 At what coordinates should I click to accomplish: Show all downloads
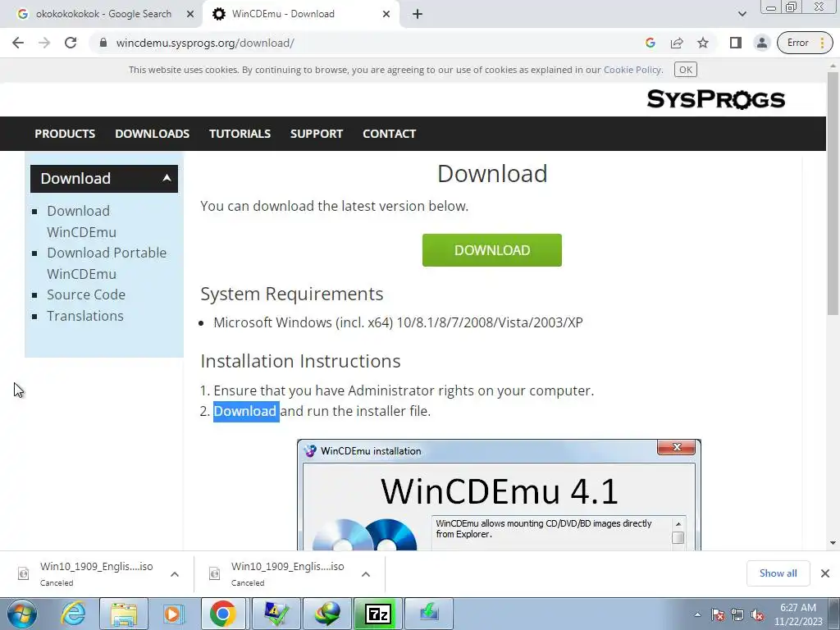[778, 573]
